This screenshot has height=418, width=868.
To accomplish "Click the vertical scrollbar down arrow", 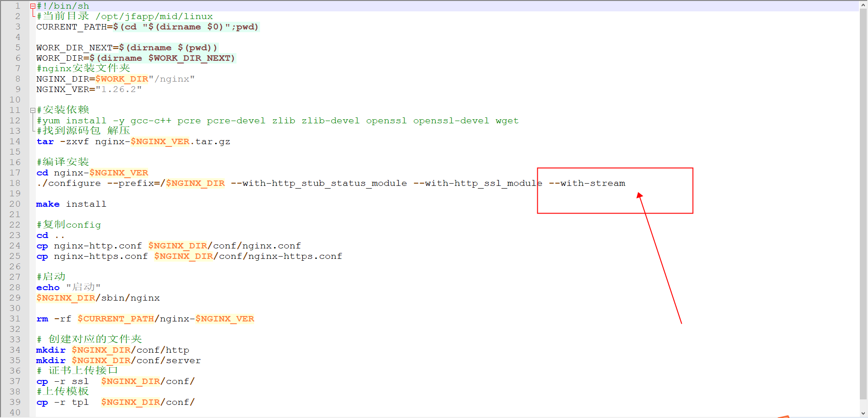I will click(x=863, y=413).
